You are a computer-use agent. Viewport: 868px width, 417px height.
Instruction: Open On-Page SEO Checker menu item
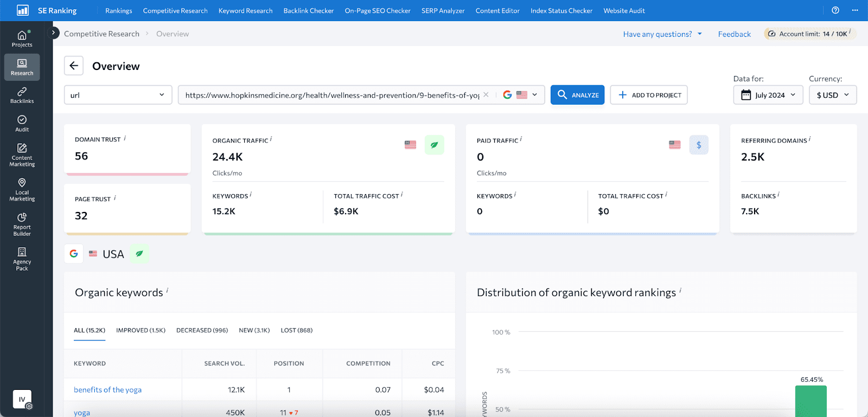click(x=378, y=10)
